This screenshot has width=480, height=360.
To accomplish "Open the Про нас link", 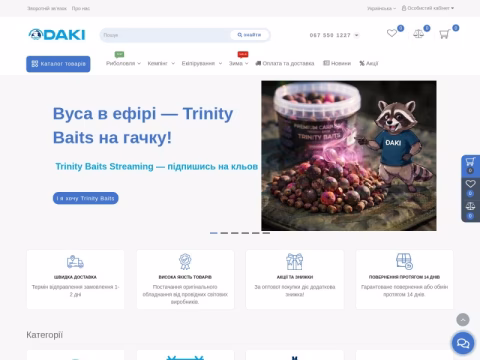I will tap(81, 8).
